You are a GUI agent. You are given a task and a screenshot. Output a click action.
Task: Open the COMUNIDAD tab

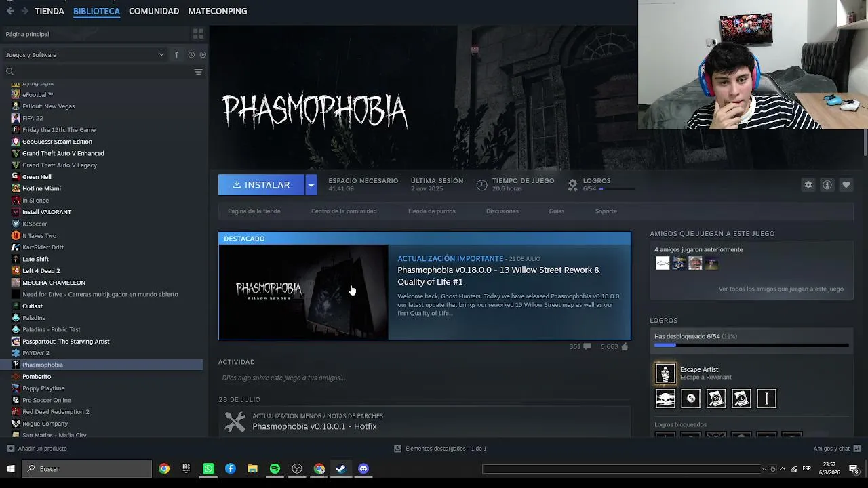click(154, 11)
